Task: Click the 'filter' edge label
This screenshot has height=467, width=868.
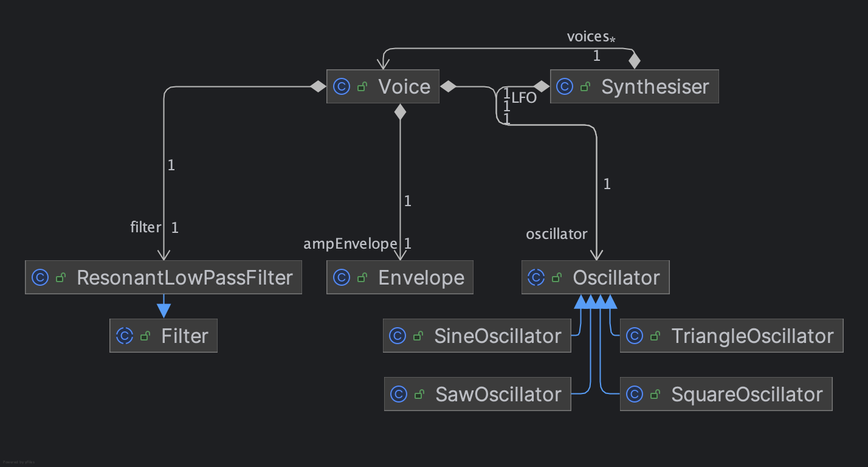Action: click(x=146, y=227)
